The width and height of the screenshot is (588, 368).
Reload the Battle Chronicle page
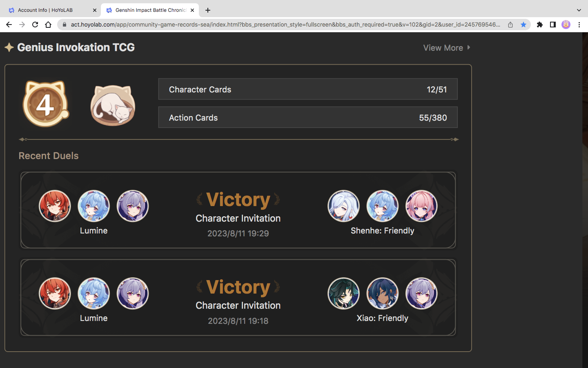click(x=35, y=25)
